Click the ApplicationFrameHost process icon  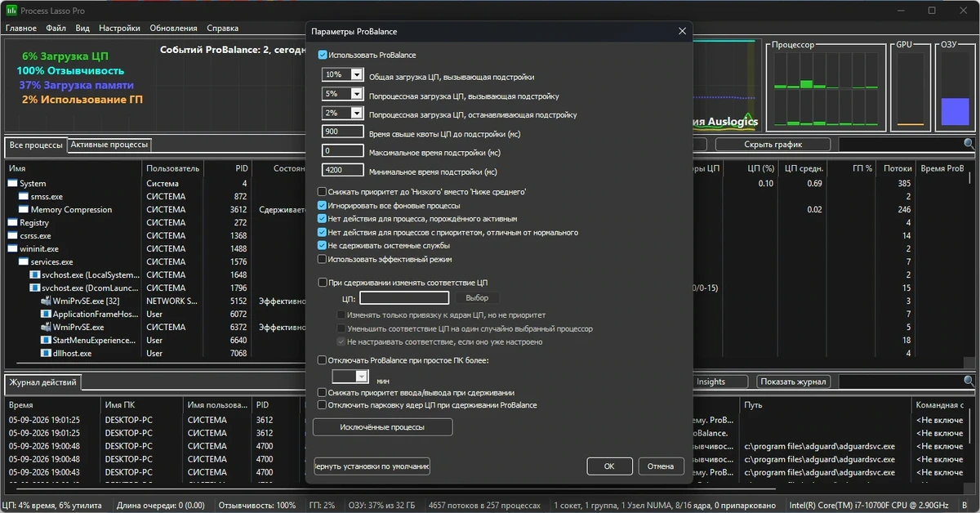[47, 314]
